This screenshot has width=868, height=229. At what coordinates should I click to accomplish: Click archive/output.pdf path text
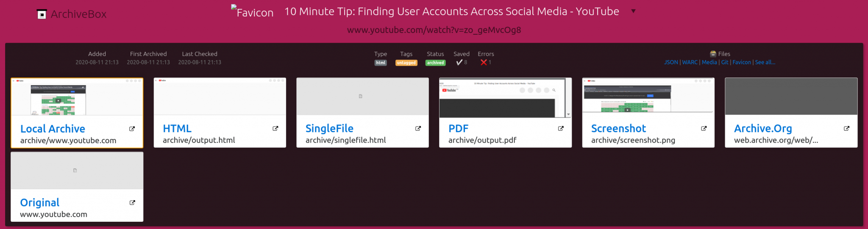pos(482,140)
